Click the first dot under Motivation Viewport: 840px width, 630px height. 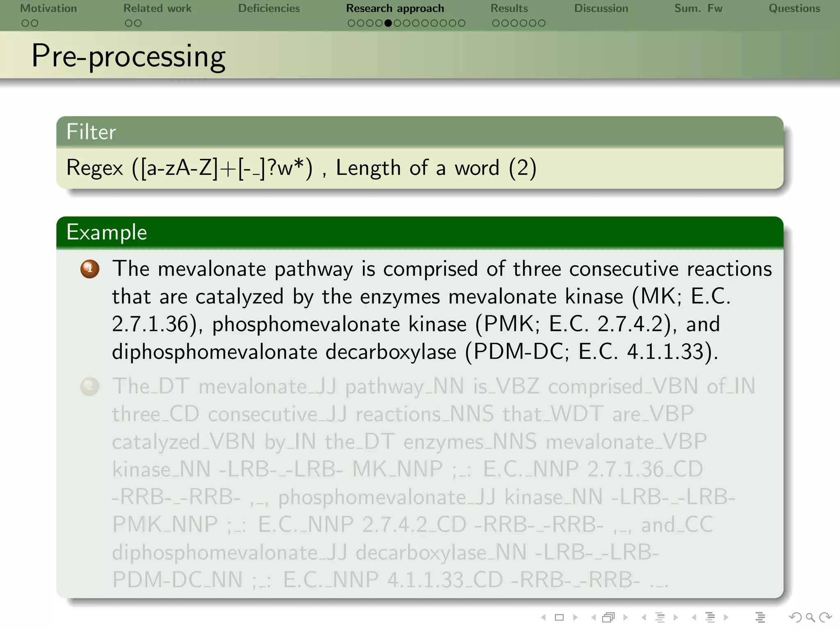coord(25,23)
